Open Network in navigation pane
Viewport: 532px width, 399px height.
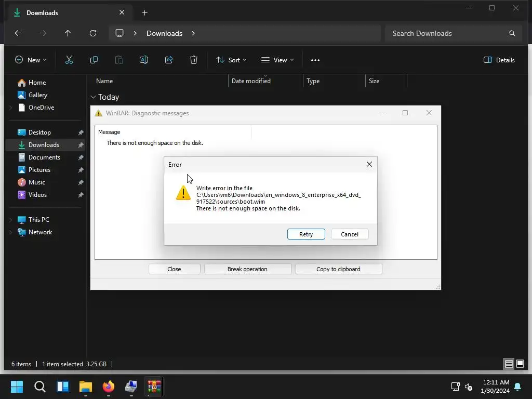click(40, 232)
